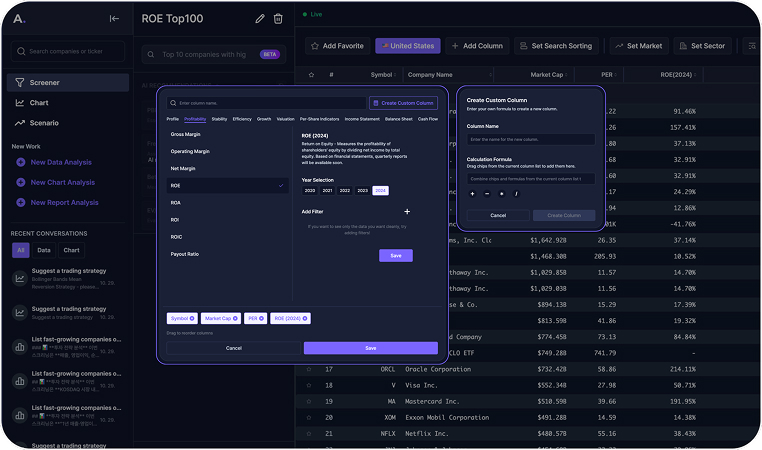Open the Screener section
This screenshot has width=762, height=450.
(68, 83)
